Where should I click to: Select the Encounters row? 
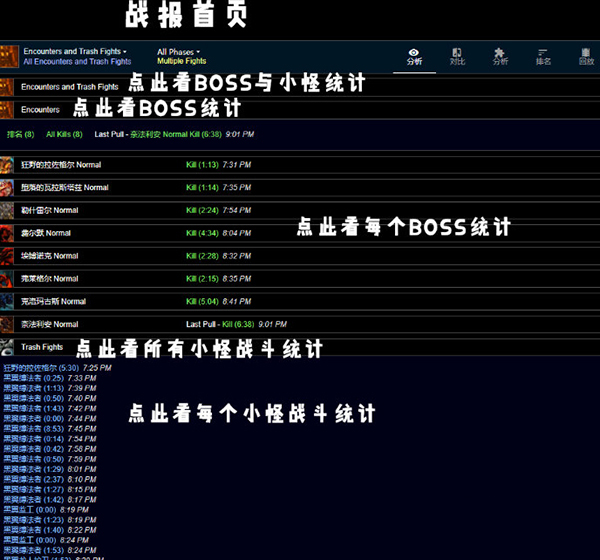point(40,109)
